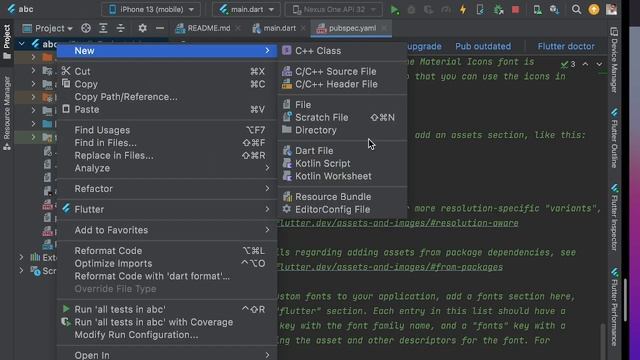Image resolution: width=640 pixels, height=360 pixels.
Task: Collapse the abc root project node
Action: (x=22, y=43)
